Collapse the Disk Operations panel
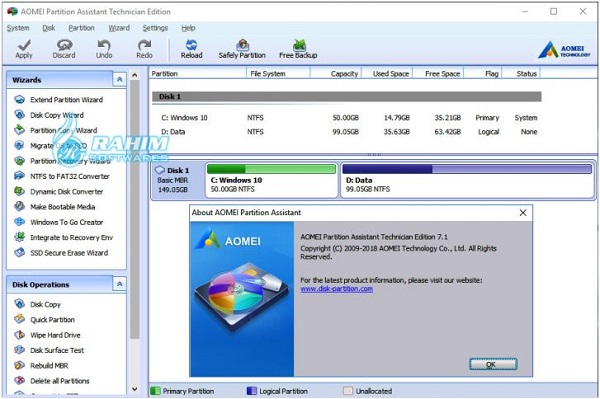This screenshot has height=399, width=600. coord(119,284)
